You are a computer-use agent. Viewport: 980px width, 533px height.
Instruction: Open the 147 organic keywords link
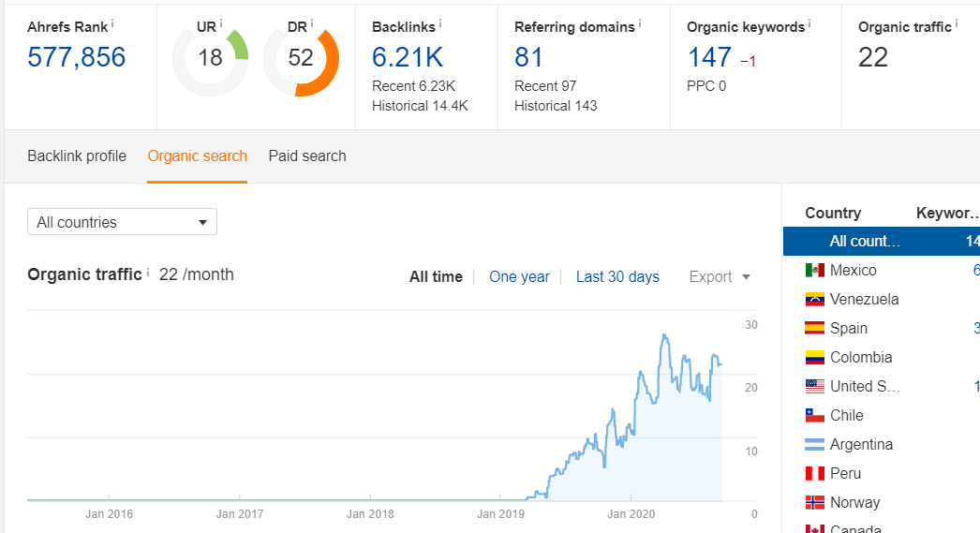pyautogui.click(x=709, y=57)
